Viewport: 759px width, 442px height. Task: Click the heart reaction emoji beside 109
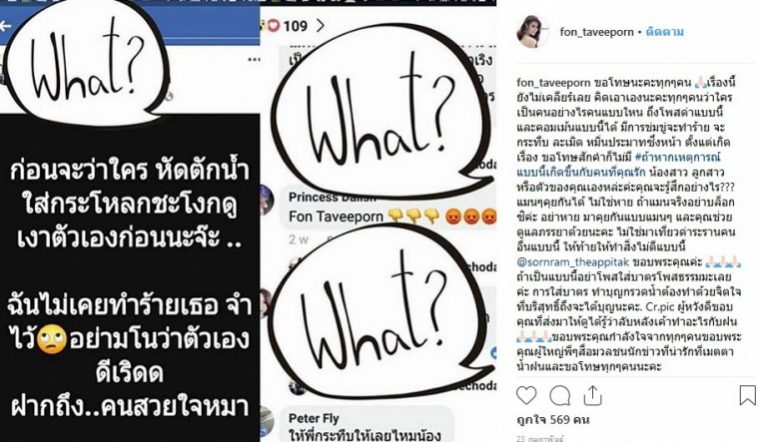[273, 26]
